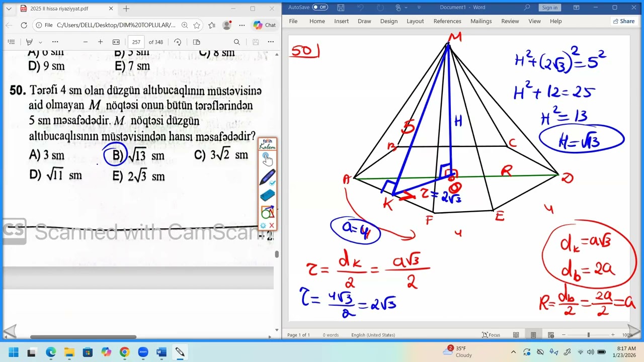Viewport: 644px width, 362px height.
Task: Toggle Focus mode in Word status bar
Action: (x=491, y=335)
